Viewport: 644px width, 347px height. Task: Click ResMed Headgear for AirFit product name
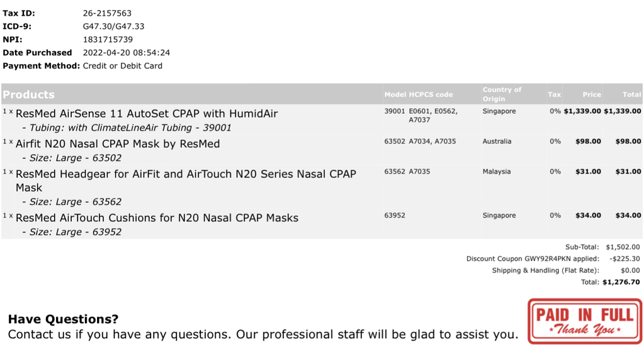tap(186, 180)
